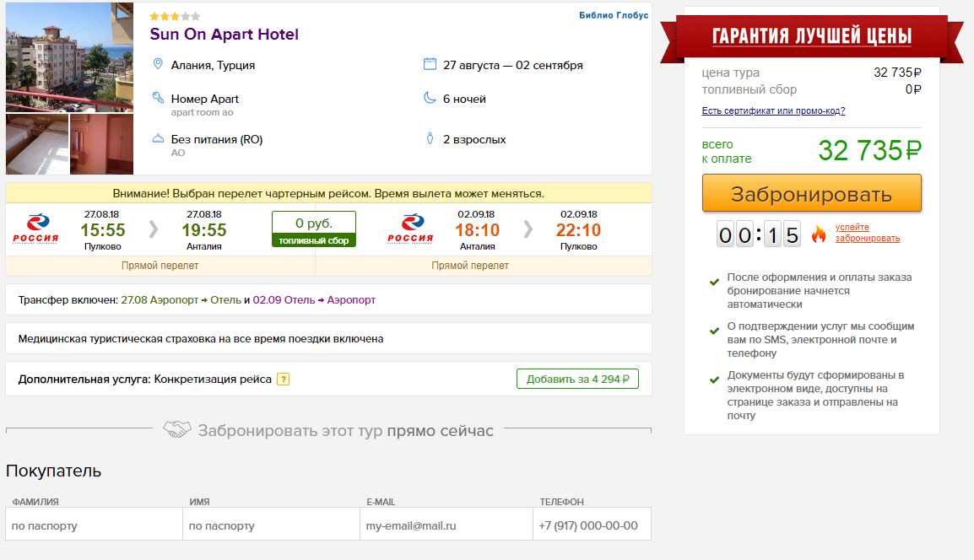974x560 pixels.
Task: Click the Забронировать booking button
Action: [x=811, y=193]
